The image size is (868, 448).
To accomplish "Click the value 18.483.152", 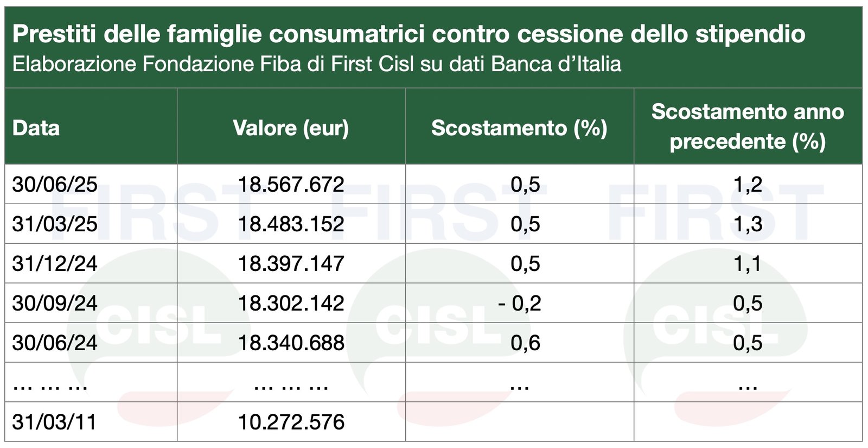I will [291, 224].
